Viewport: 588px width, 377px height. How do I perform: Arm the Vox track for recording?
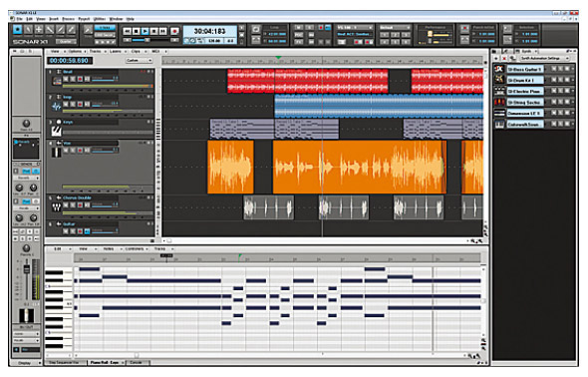[80, 150]
